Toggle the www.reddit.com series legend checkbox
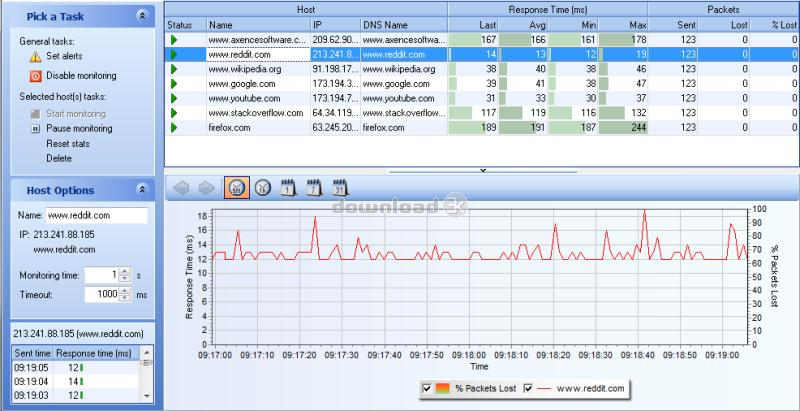Screen dimensions: 800x411 point(528,389)
